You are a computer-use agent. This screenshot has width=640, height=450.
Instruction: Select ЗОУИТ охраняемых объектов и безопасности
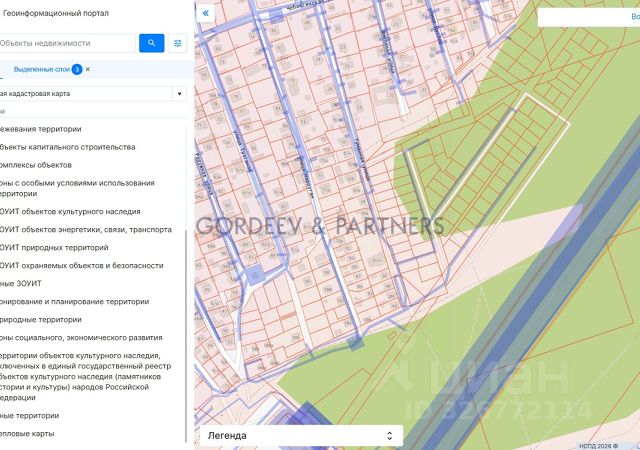(x=82, y=265)
